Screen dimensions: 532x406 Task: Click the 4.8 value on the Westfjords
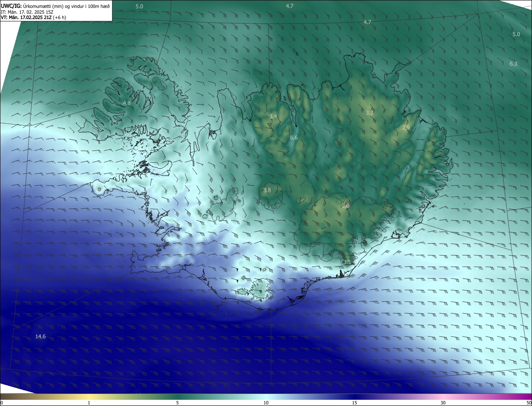pos(127,103)
